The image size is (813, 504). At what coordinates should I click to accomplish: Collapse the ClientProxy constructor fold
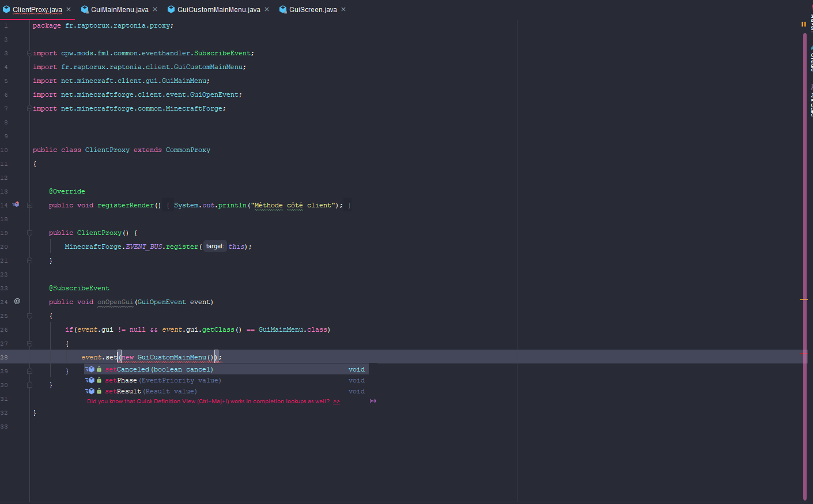click(29, 233)
